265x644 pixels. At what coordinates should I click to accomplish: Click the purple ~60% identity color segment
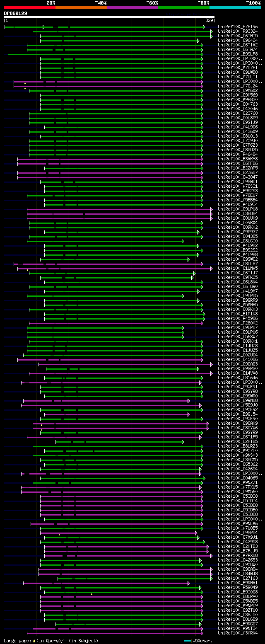click(x=132, y=7)
